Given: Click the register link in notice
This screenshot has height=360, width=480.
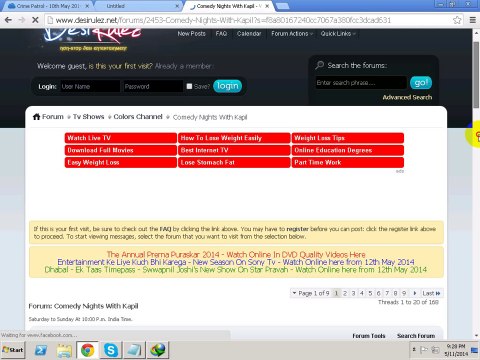Looking at the screenshot, I should coord(297,229).
